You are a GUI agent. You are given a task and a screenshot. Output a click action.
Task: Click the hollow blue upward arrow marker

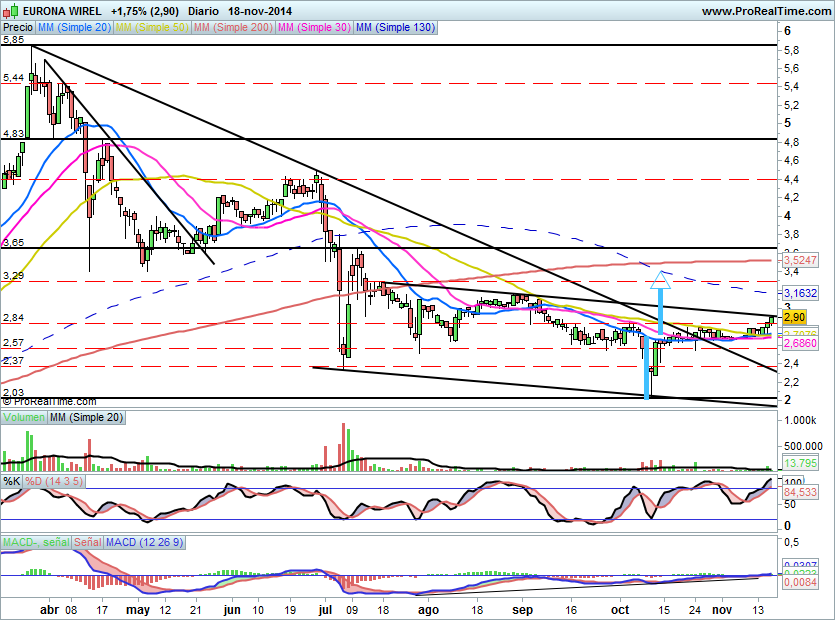pos(659,279)
